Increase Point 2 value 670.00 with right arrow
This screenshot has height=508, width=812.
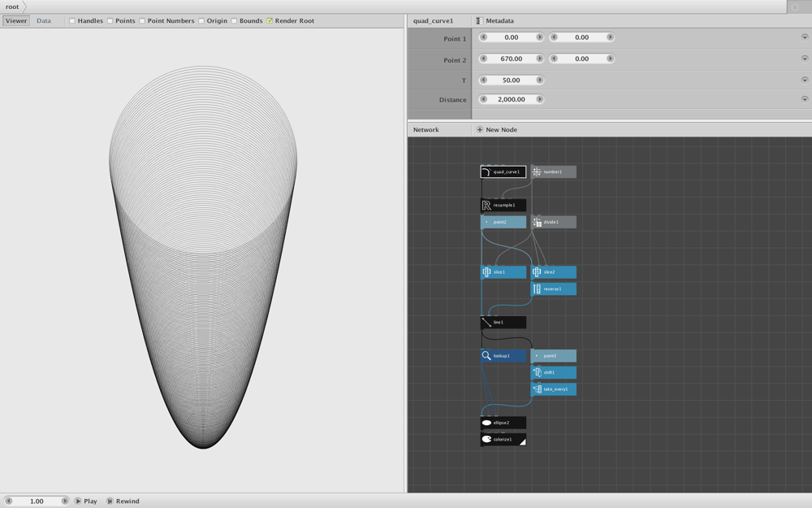pos(540,59)
